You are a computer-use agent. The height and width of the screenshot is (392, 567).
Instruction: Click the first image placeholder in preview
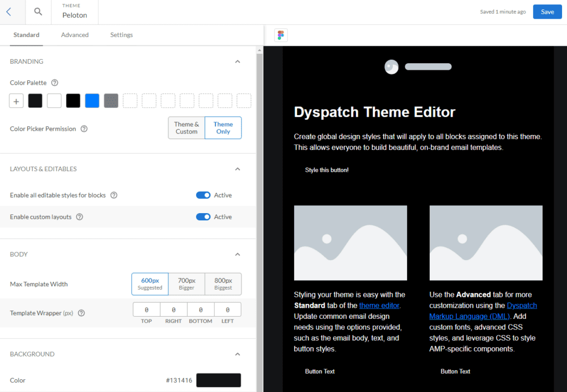tap(350, 243)
